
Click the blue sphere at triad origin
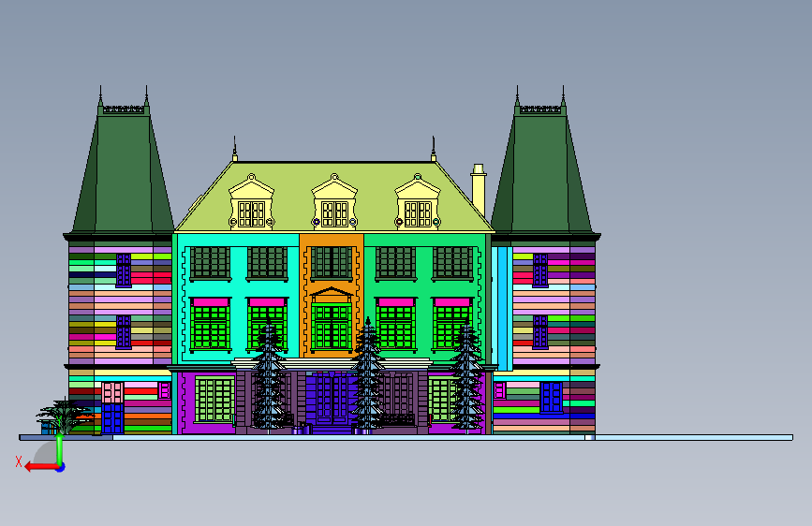pos(61,467)
